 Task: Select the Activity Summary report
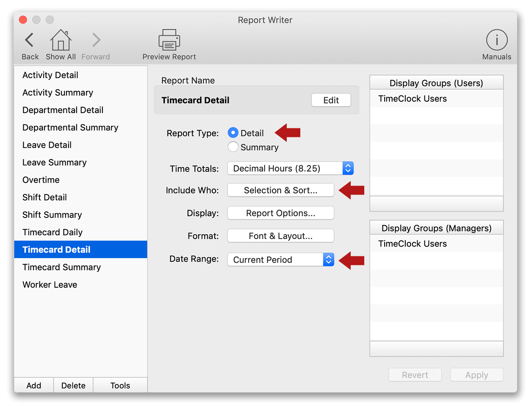58,92
